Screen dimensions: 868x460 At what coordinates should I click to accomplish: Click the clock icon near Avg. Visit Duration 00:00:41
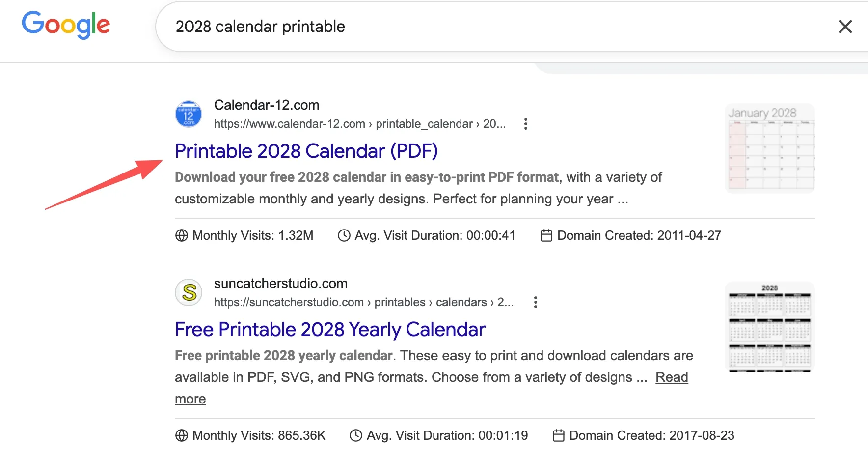click(344, 235)
